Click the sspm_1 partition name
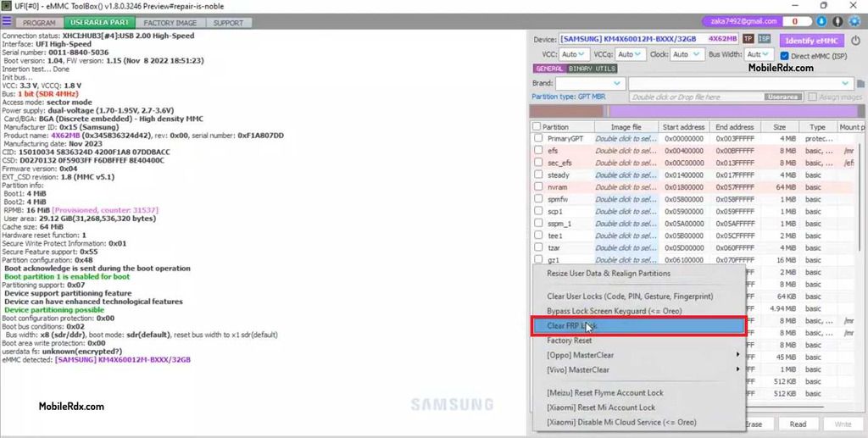 click(x=559, y=224)
